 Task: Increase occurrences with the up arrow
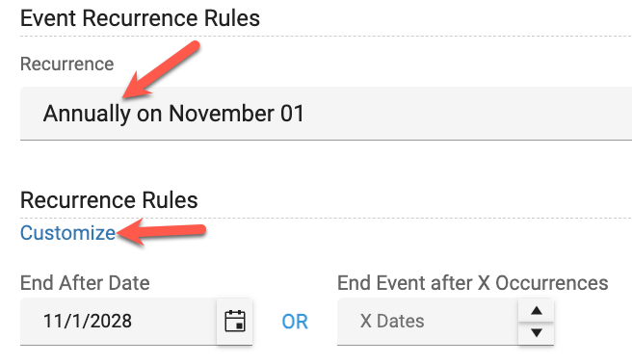pyautogui.click(x=536, y=310)
